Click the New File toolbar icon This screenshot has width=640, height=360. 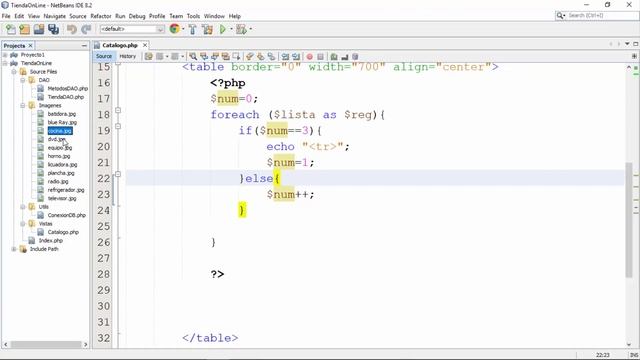coord(11,29)
